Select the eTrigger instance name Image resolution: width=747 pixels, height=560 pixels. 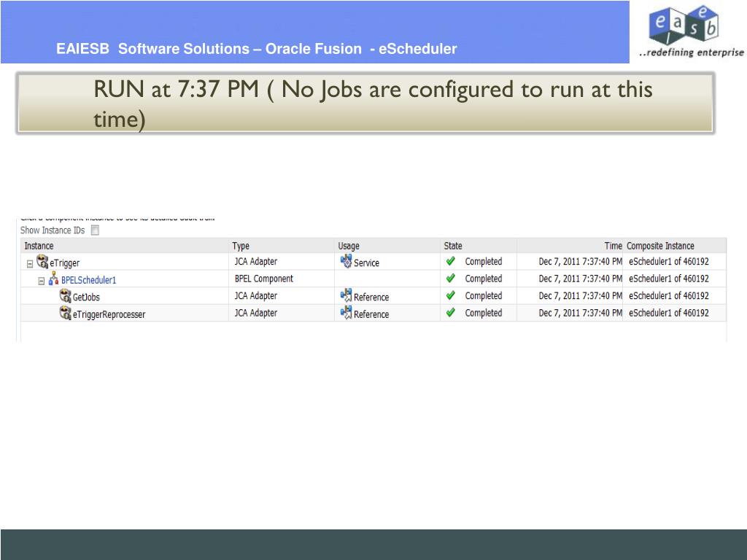(x=65, y=262)
